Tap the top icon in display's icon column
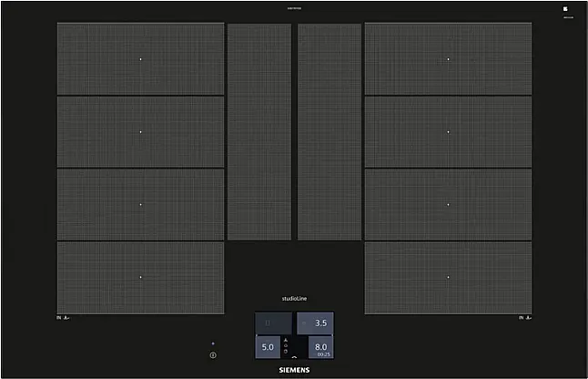This screenshot has width=588, height=379. (286, 340)
